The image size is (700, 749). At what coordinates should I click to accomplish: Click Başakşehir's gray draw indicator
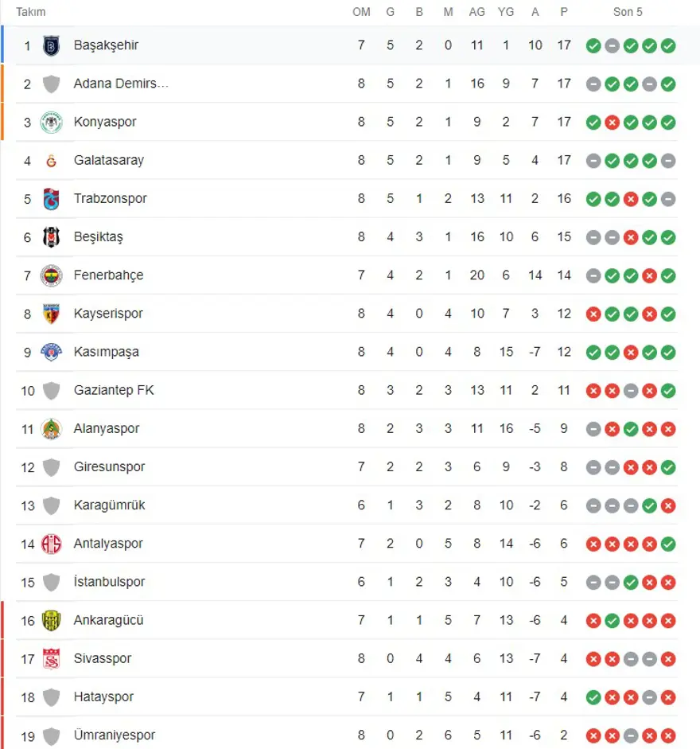[612, 45]
